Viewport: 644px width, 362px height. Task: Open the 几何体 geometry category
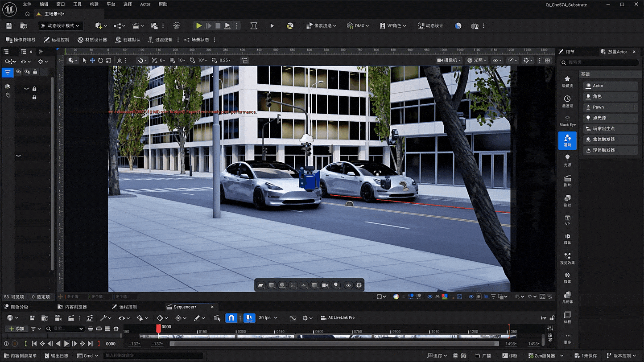567,297
